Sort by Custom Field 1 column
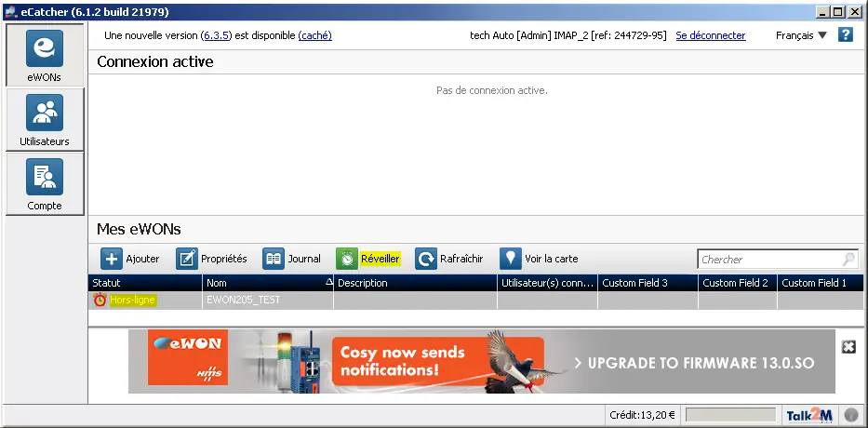This screenshot has height=428, width=868. coord(821,283)
